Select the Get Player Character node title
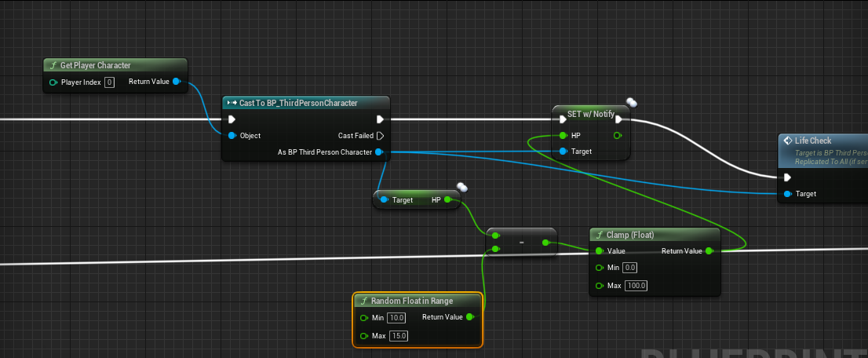Image resolution: width=868 pixels, height=358 pixels. (x=95, y=65)
